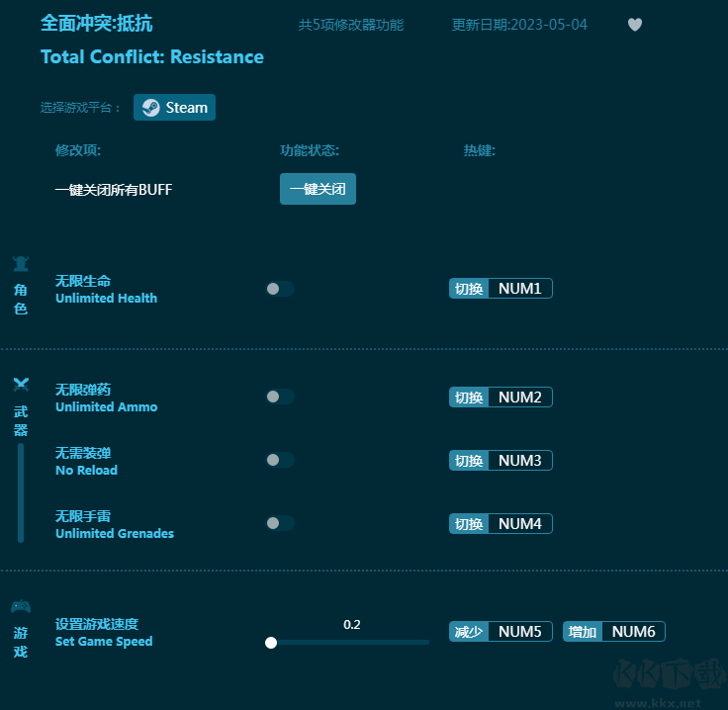Viewport: 728px width, 710px height.
Task: Click the 热键 column header
Action: point(480,150)
